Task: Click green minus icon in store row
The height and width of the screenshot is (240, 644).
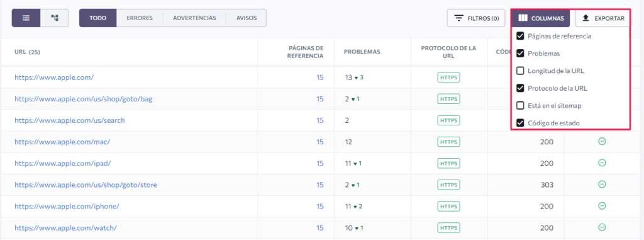Action: tap(602, 184)
